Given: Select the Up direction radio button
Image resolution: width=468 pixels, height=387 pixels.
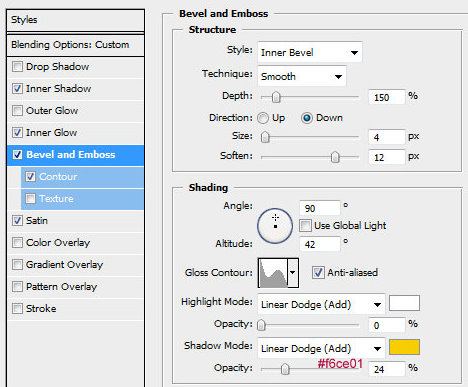Looking at the screenshot, I should click(263, 118).
